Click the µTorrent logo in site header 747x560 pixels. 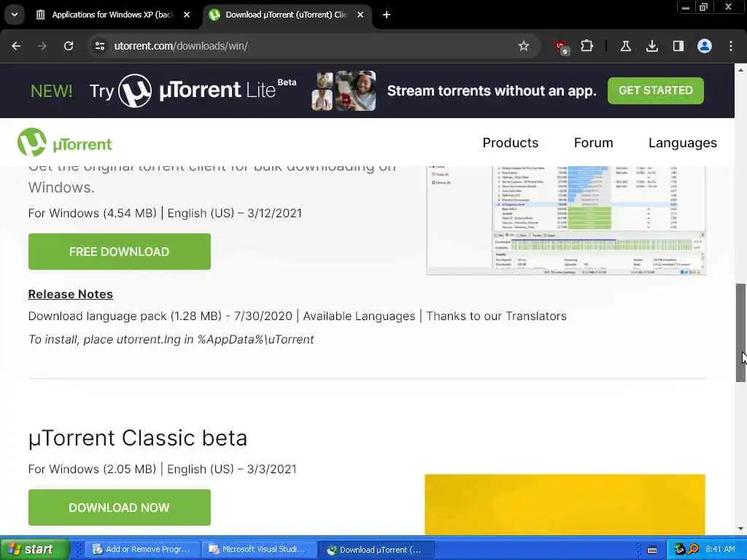point(64,142)
